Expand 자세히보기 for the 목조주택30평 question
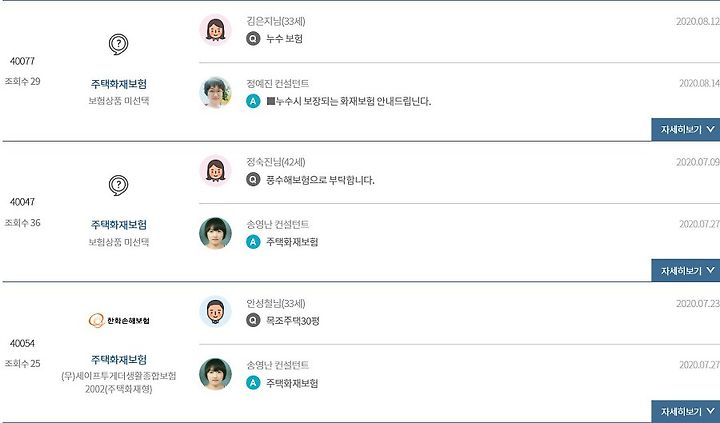 point(686,412)
